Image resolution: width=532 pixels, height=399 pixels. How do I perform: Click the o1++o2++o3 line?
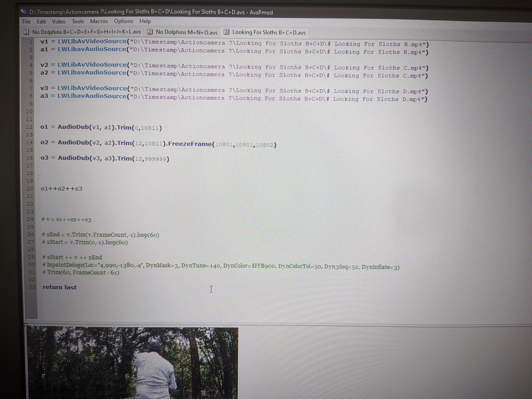tap(62, 189)
